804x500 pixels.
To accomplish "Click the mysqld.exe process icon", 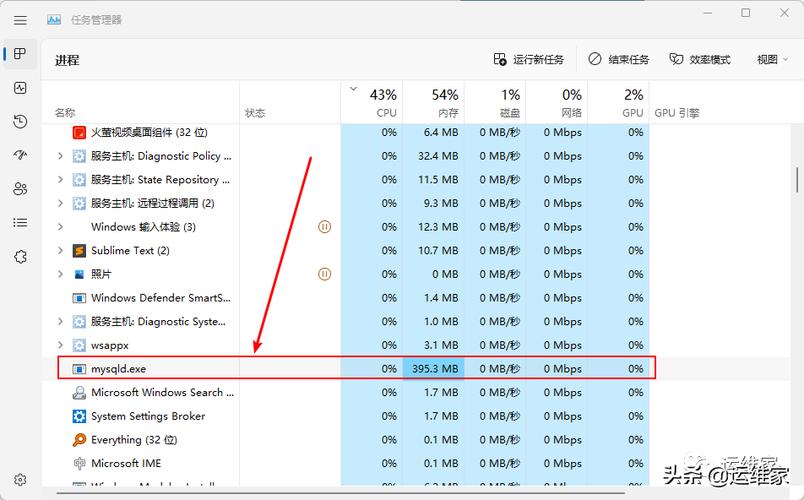I will [79, 369].
